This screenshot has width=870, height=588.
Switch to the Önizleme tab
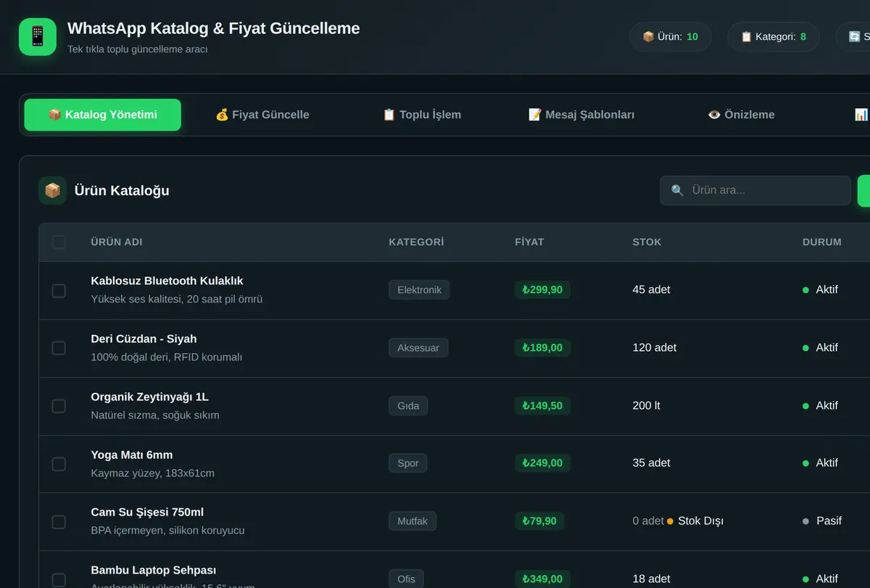(741, 115)
